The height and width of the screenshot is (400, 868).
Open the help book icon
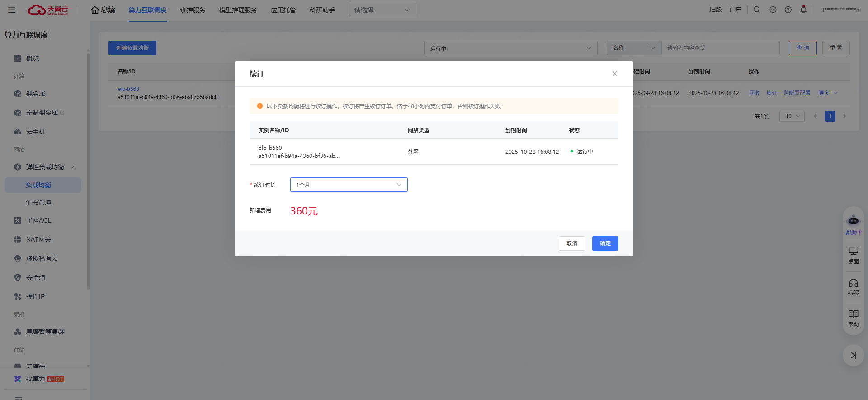[x=853, y=318]
